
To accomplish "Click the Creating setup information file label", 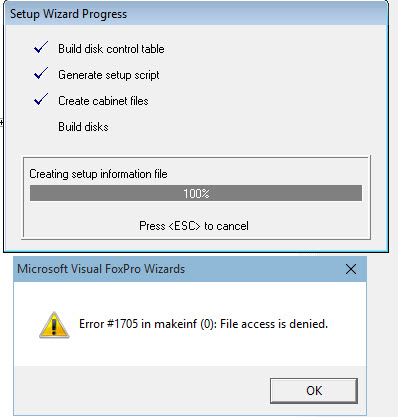I will (98, 174).
